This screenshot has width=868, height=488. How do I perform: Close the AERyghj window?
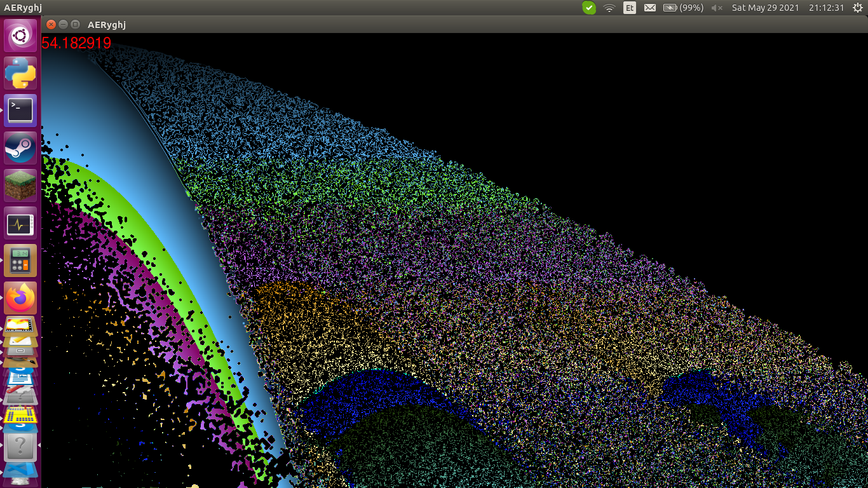coord(51,25)
